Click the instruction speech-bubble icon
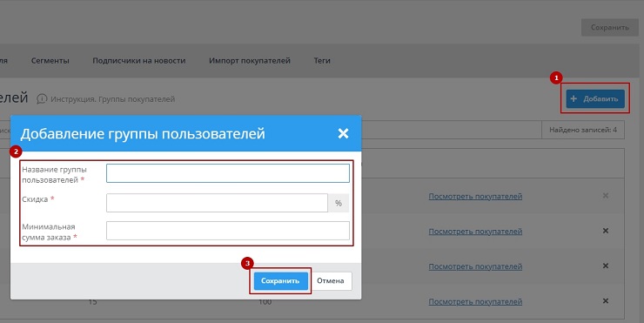Screen dimensions: 644x323 pos(42,99)
